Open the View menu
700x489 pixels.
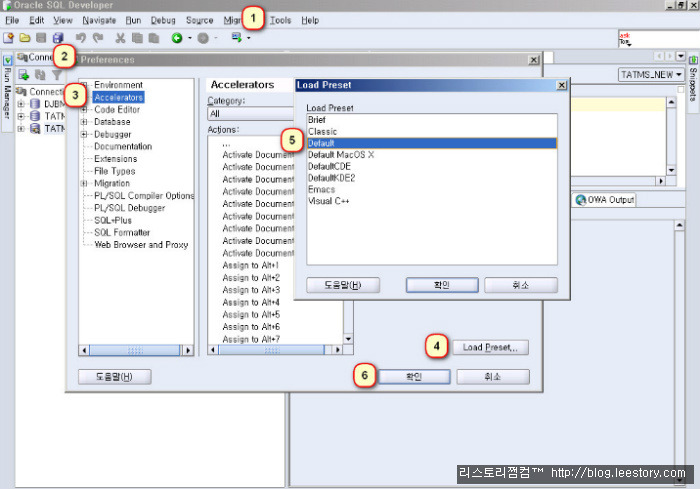click(x=62, y=20)
